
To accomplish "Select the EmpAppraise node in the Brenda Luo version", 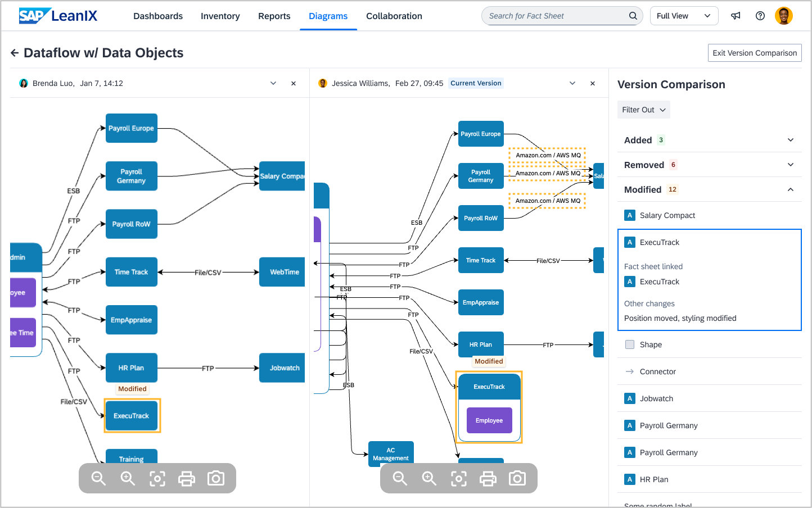I will pyautogui.click(x=132, y=320).
